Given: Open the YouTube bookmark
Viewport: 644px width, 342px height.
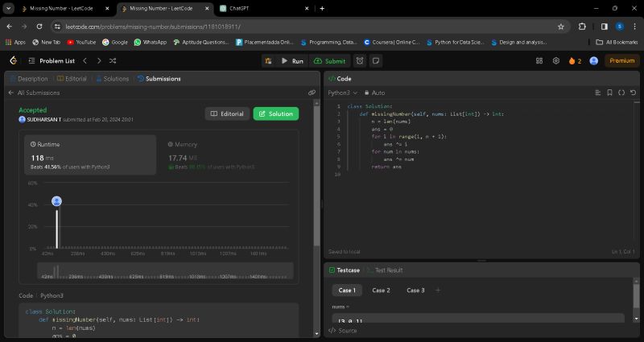Looking at the screenshot, I should pos(81,42).
